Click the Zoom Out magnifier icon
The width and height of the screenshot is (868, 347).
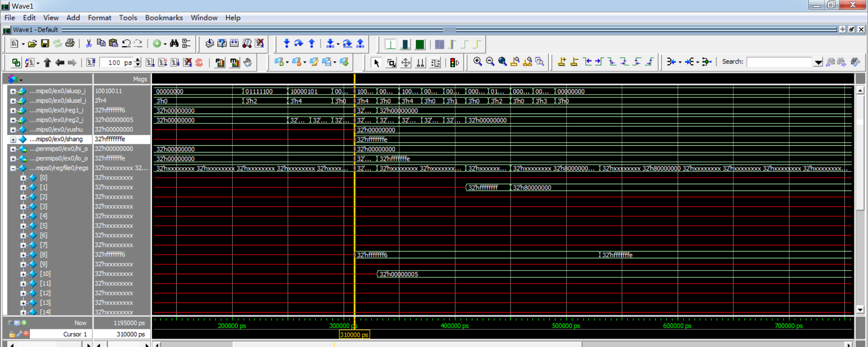coord(490,62)
